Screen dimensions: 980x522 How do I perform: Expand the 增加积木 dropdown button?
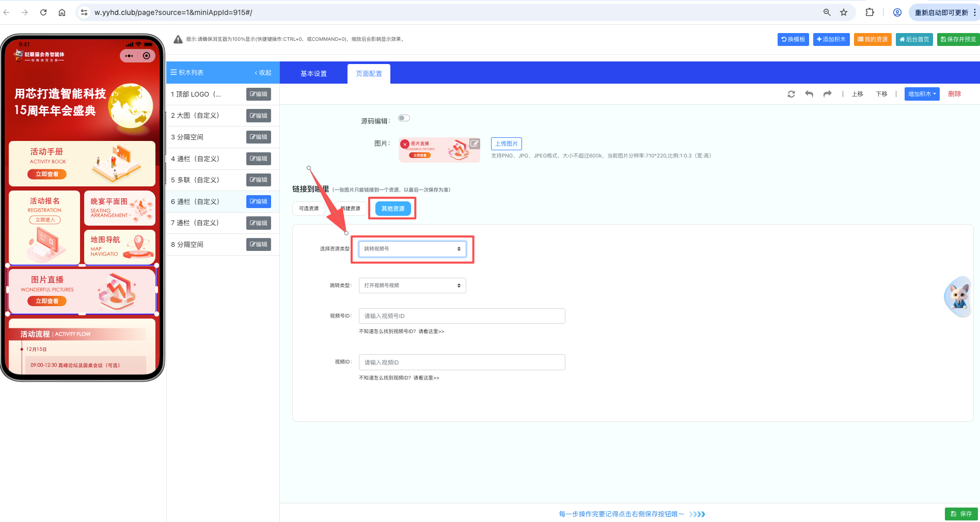[922, 94]
